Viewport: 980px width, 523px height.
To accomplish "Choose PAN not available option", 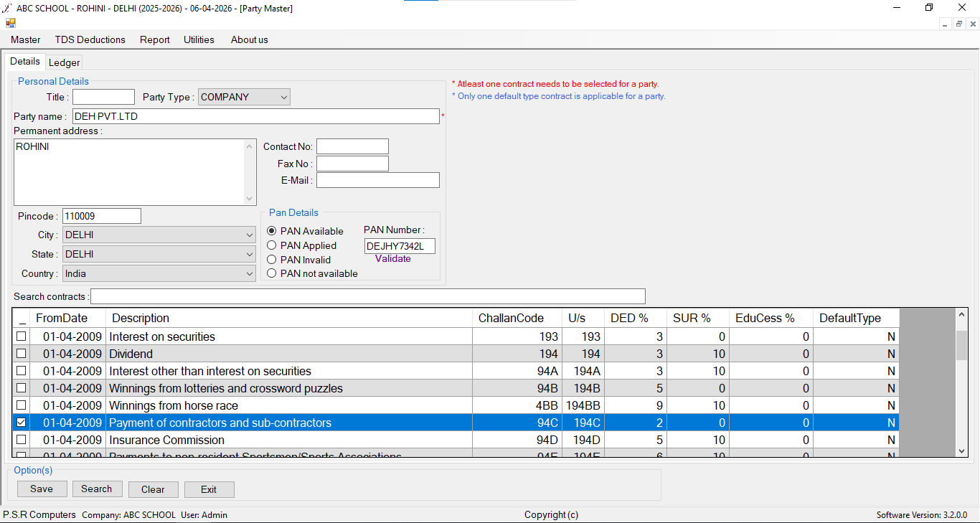I will 272,273.
